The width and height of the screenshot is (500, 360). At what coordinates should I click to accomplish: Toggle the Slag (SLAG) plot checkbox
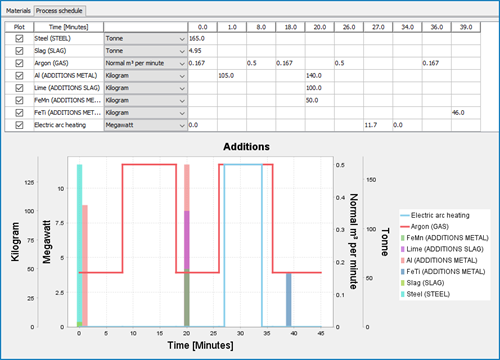[19, 51]
